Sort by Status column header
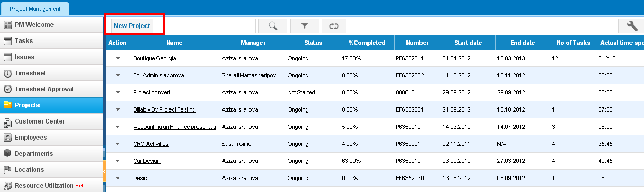This screenshot has height=192, width=644. [313, 43]
